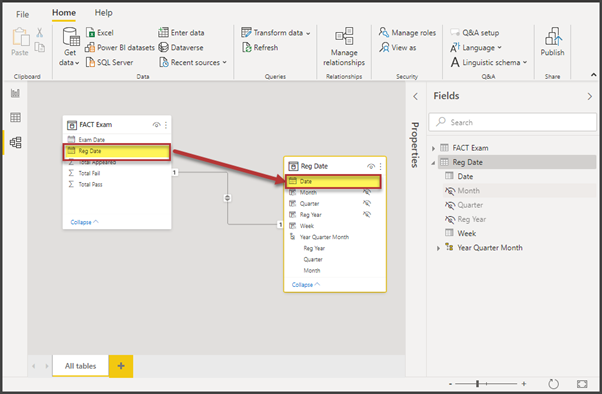Open more options for FACT Exam card
The height and width of the screenshot is (394, 602).
[x=166, y=125]
